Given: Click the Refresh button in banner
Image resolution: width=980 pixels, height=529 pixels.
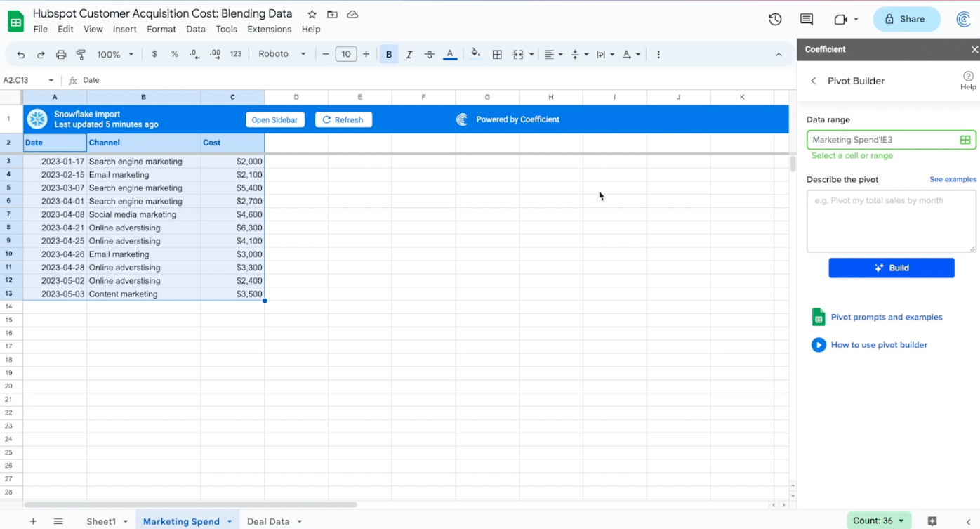Looking at the screenshot, I should tap(343, 119).
